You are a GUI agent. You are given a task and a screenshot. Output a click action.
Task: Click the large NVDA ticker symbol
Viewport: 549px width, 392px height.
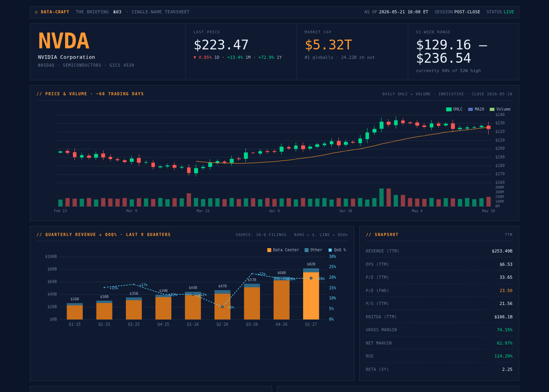point(64,41)
